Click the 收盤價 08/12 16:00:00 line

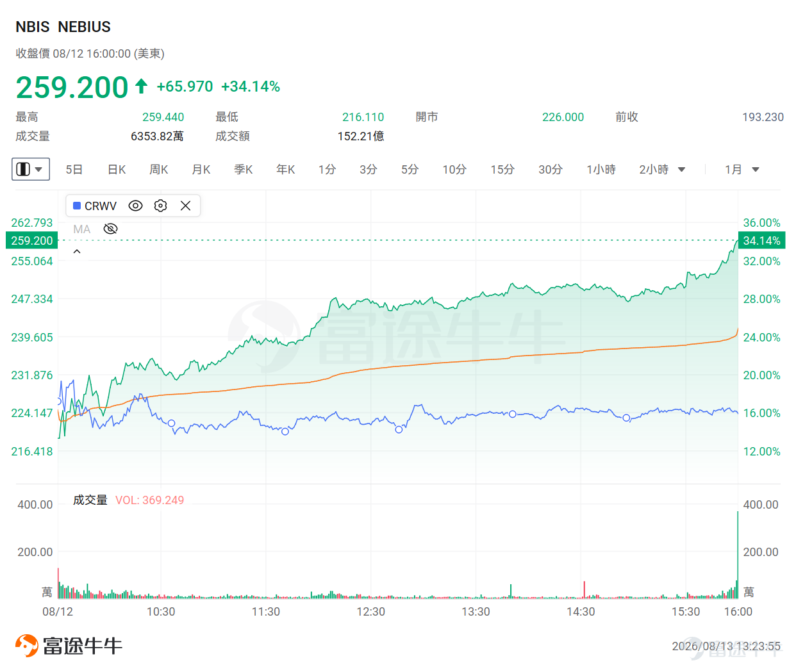tap(90, 53)
